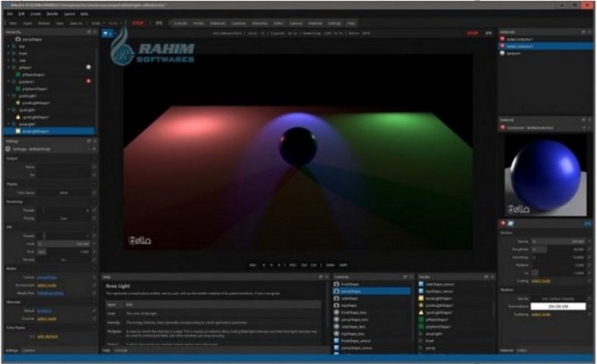
Task: Click the blue sphere material preview
Action: pos(545,176)
